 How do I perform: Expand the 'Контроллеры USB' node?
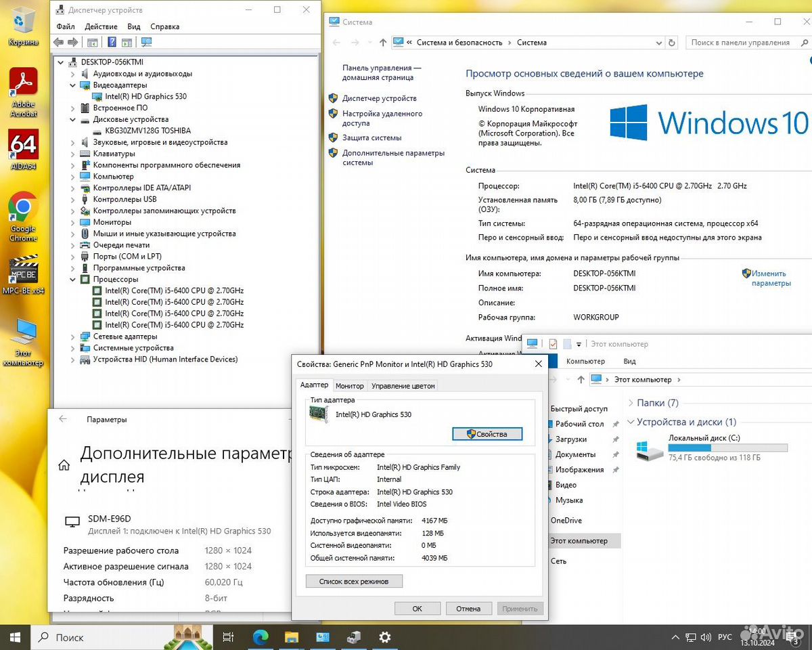click(73, 199)
